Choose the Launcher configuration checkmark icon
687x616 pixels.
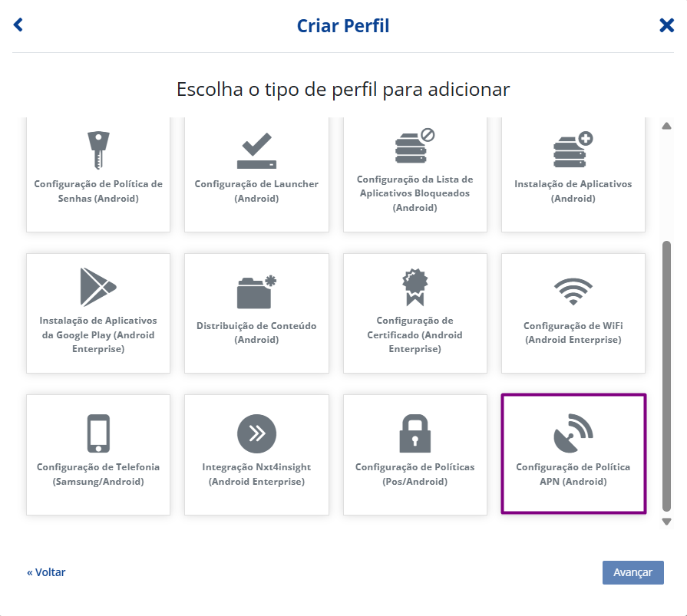256,151
